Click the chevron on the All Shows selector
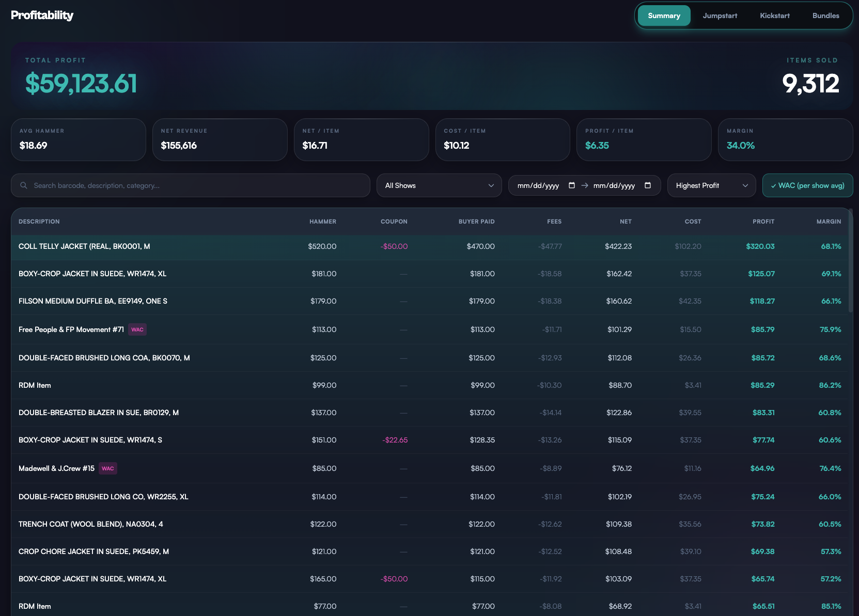Image resolution: width=859 pixels, height=616 pixels. click(491, 185)
